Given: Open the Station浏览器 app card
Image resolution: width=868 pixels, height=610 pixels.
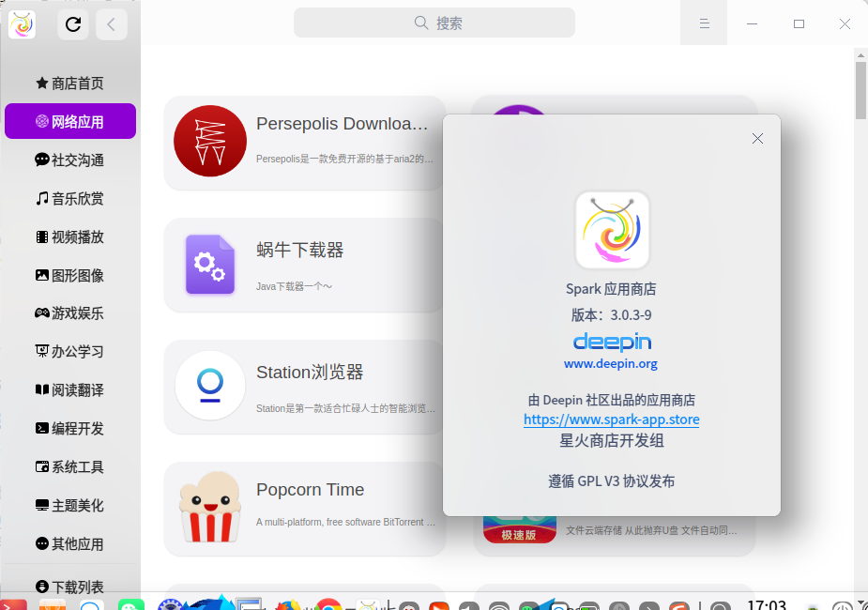Looking at the screenshot, I should pyautogui.click(x=304, y=387).
